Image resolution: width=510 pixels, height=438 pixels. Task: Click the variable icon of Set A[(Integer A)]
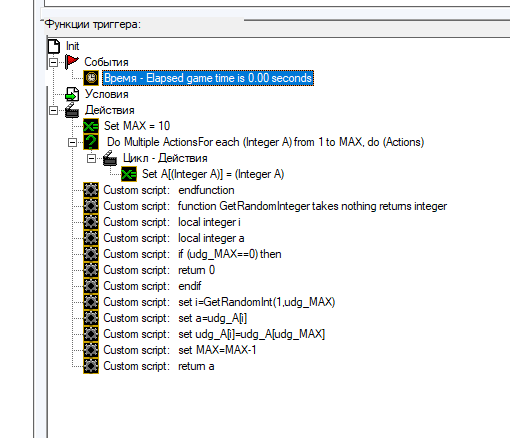(129, 174)
